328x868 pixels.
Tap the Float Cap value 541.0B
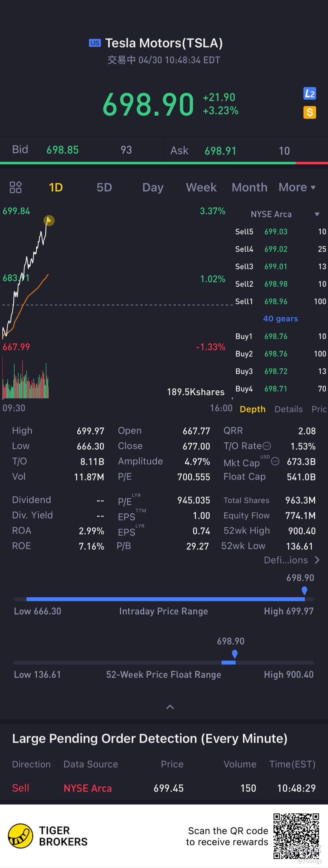(301, 477)
